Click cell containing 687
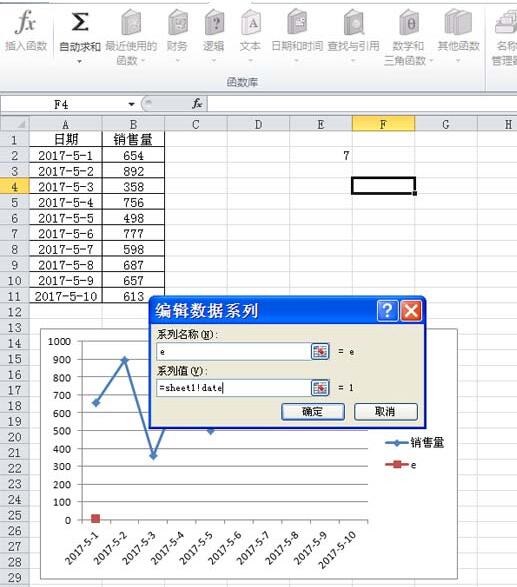Image resolution: width=517 pixels, height=587 pixels. coord(133,265)
